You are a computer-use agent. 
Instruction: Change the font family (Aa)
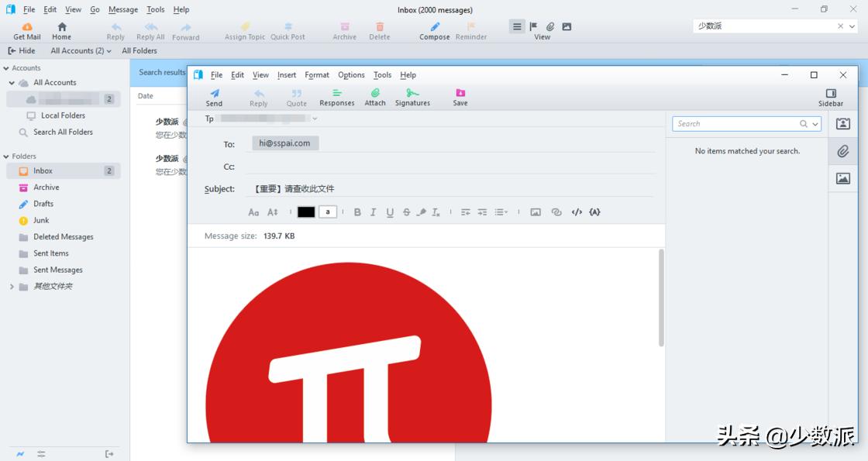click(x=253, y=212)
